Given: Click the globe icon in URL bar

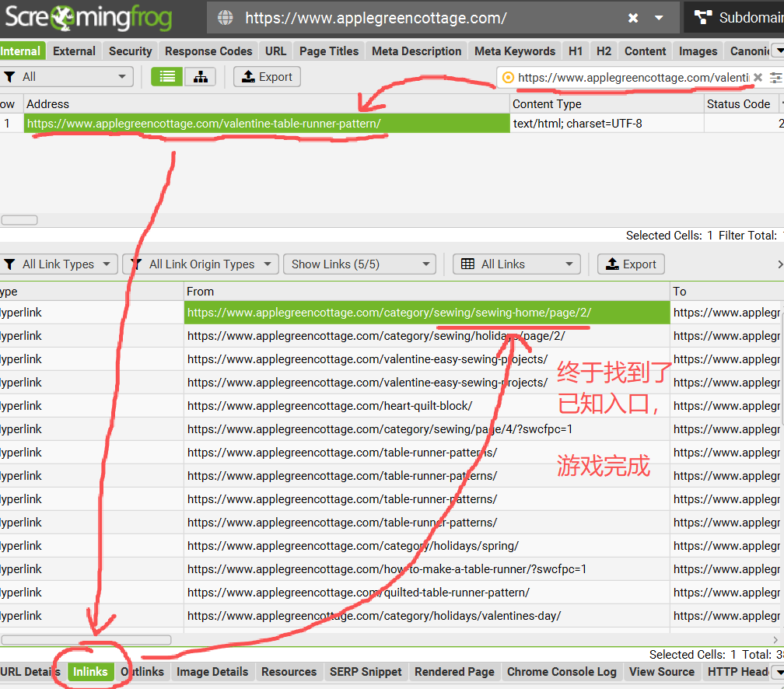Looking at the screenshot, I should pos(226,18).
